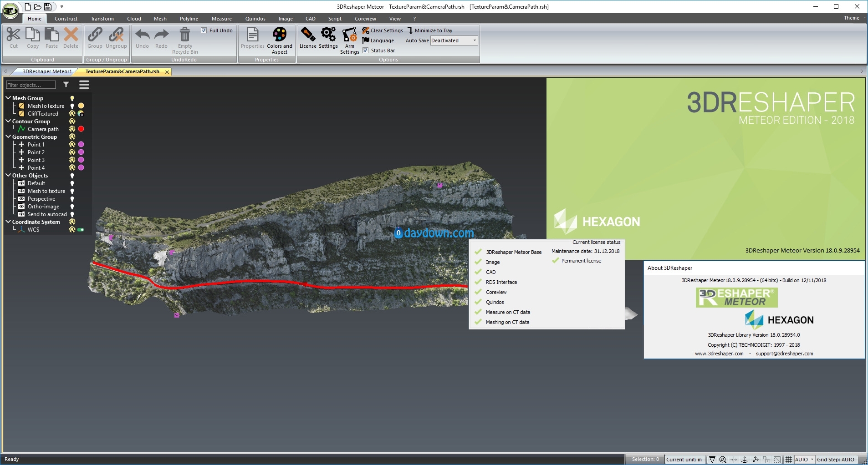Open the Mesh ribbon tab

point(160,19)
